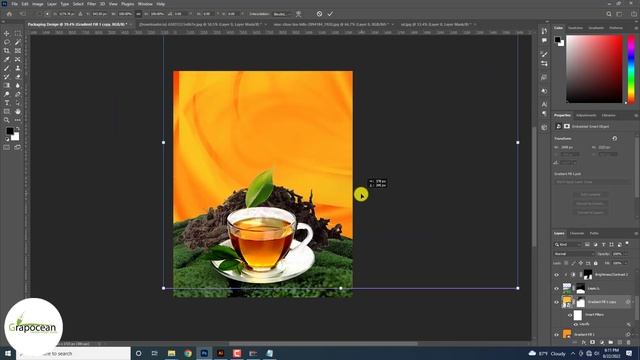Pick a color in the Color field
640x360 pixels.
594,69
